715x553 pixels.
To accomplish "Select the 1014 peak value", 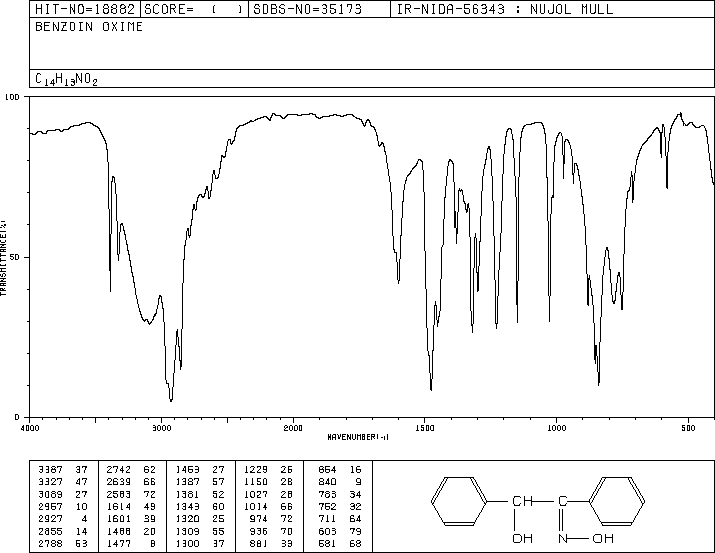I will [x=256, y=506].
